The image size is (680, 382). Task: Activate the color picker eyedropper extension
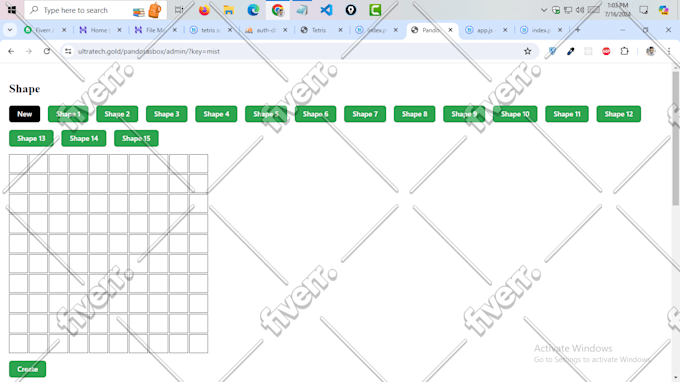point(570,51)
